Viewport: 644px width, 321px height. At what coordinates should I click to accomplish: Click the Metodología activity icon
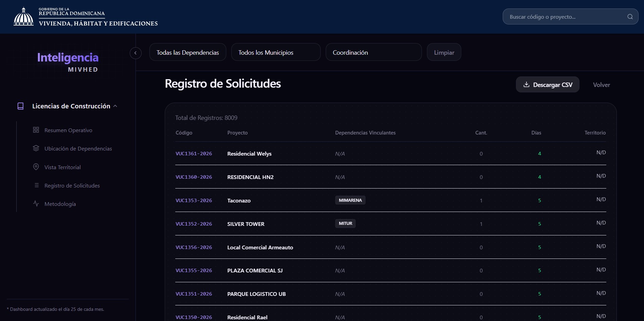click(36, 203)
